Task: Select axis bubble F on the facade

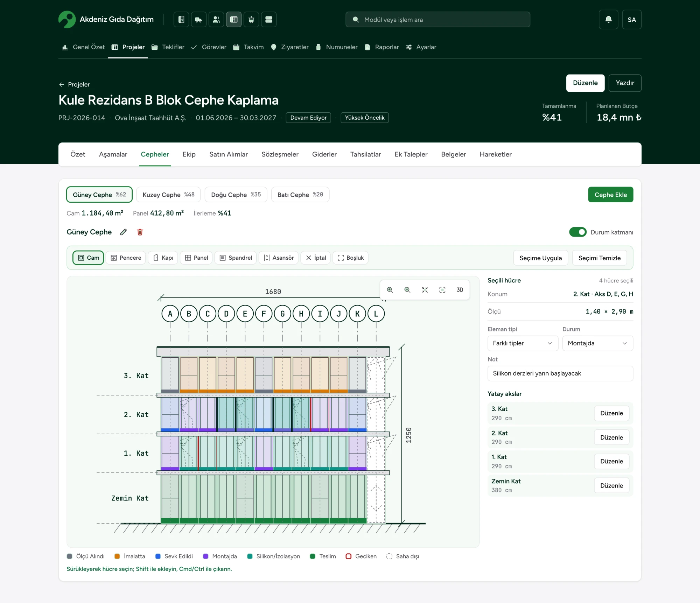Action: (264, 314)
